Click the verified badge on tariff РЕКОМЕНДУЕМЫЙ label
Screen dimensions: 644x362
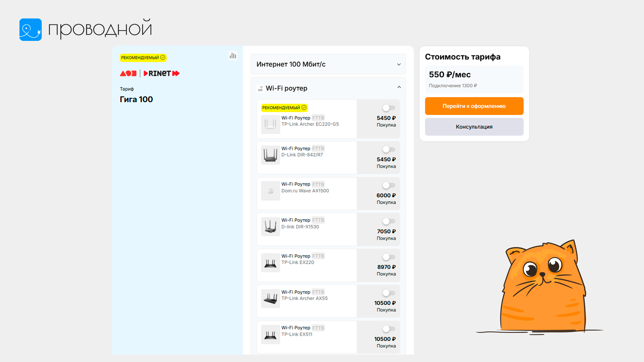pos(163,58)
